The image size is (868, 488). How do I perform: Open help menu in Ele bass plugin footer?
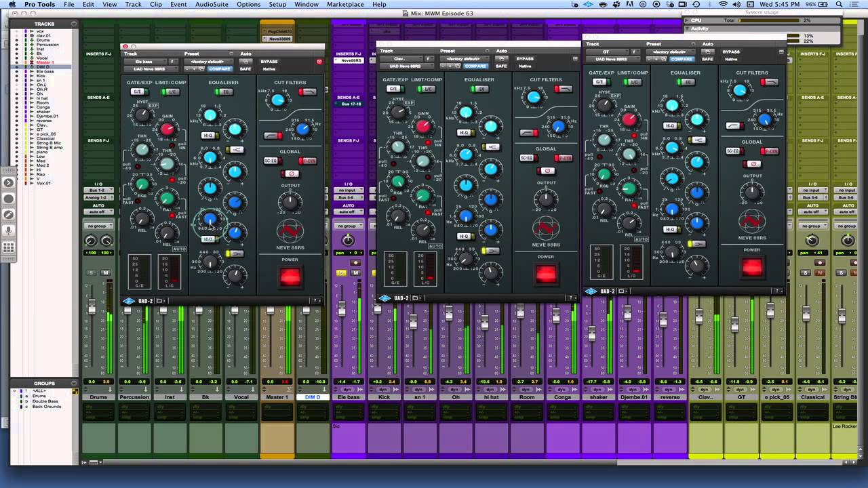click(x=316, y=301)
